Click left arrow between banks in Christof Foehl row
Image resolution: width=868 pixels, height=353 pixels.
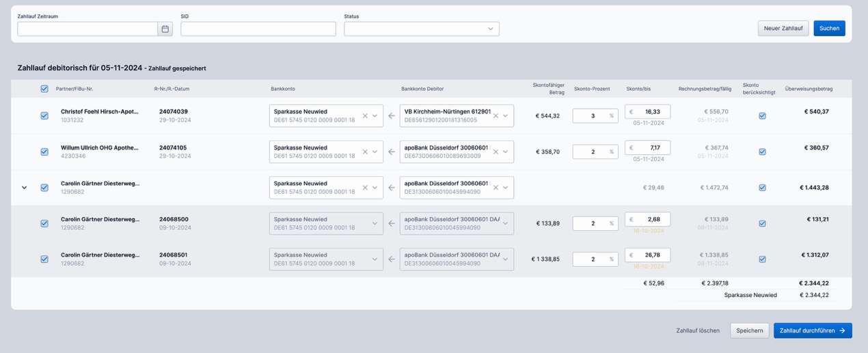pos(392,116)
